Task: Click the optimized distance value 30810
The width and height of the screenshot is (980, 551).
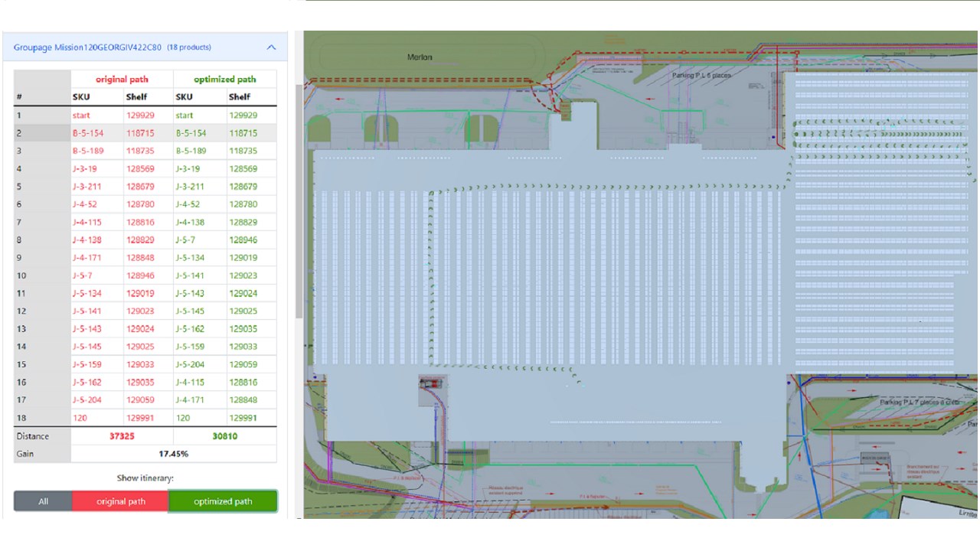Action: (224, 436)
